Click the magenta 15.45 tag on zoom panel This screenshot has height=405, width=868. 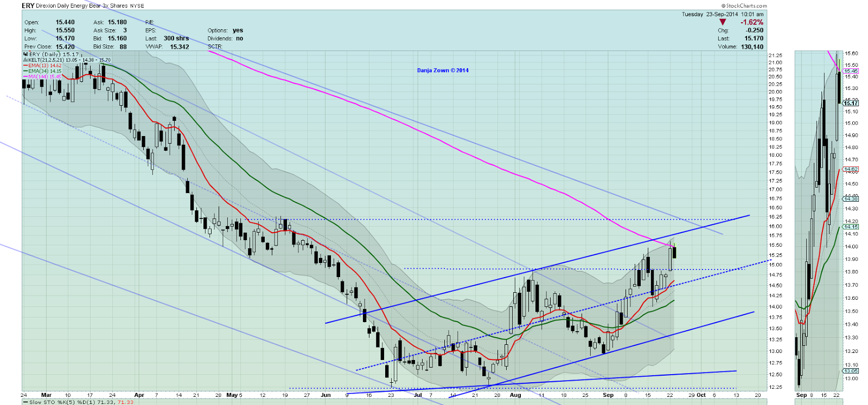pos(851,71)
